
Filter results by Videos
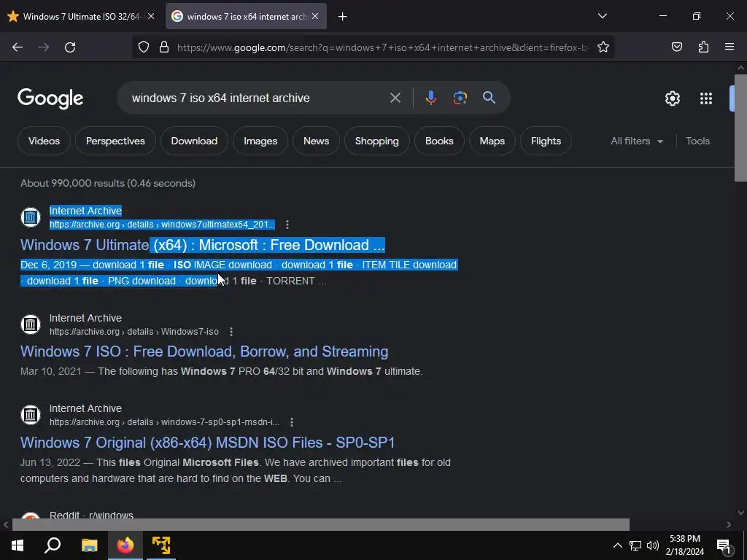click(44, 141)
